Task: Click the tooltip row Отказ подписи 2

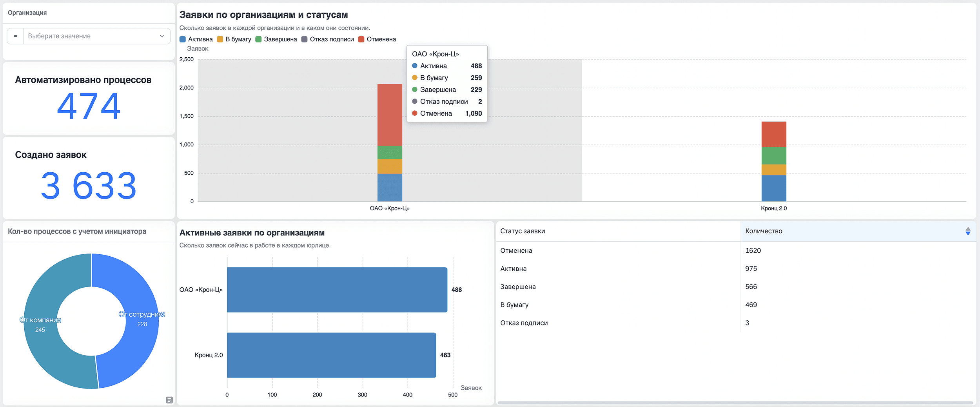Action: click(x=447, y=101)
